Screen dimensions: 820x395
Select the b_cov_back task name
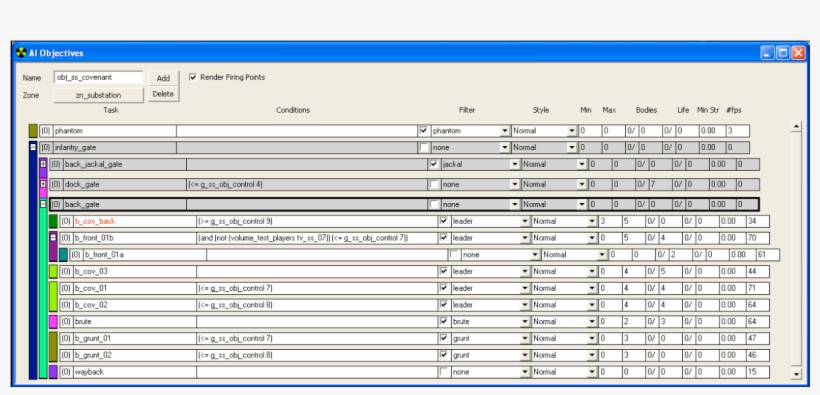point(134,221)
